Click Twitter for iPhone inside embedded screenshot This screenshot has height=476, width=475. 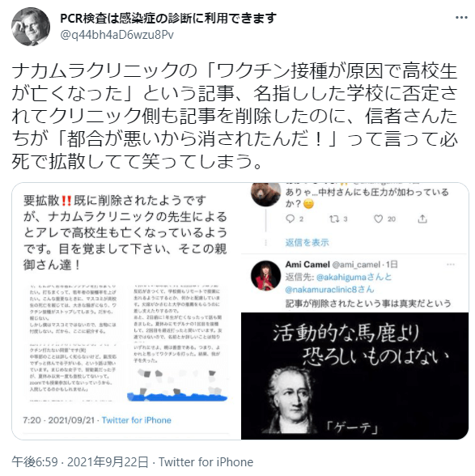136,420
